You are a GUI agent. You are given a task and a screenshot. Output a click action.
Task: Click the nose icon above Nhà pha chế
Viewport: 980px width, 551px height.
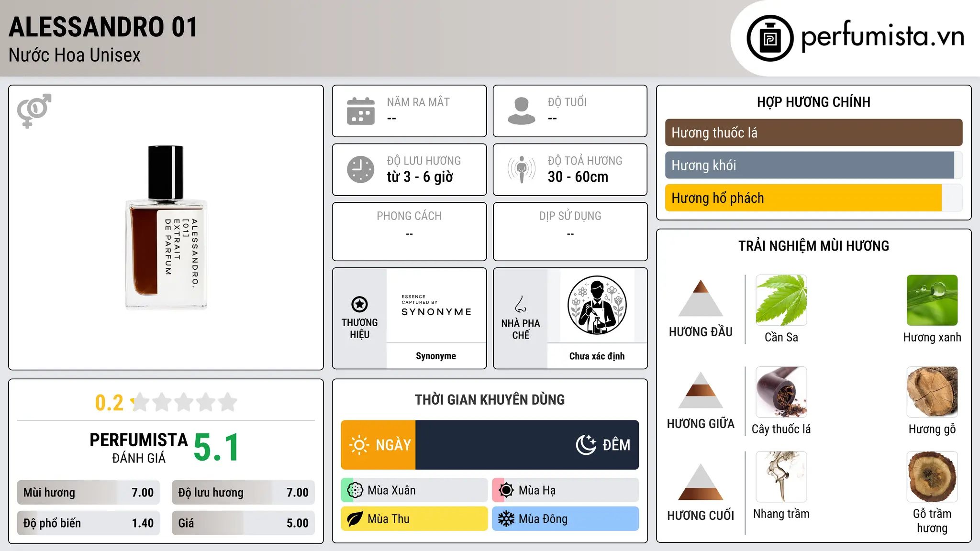(521, 304)
